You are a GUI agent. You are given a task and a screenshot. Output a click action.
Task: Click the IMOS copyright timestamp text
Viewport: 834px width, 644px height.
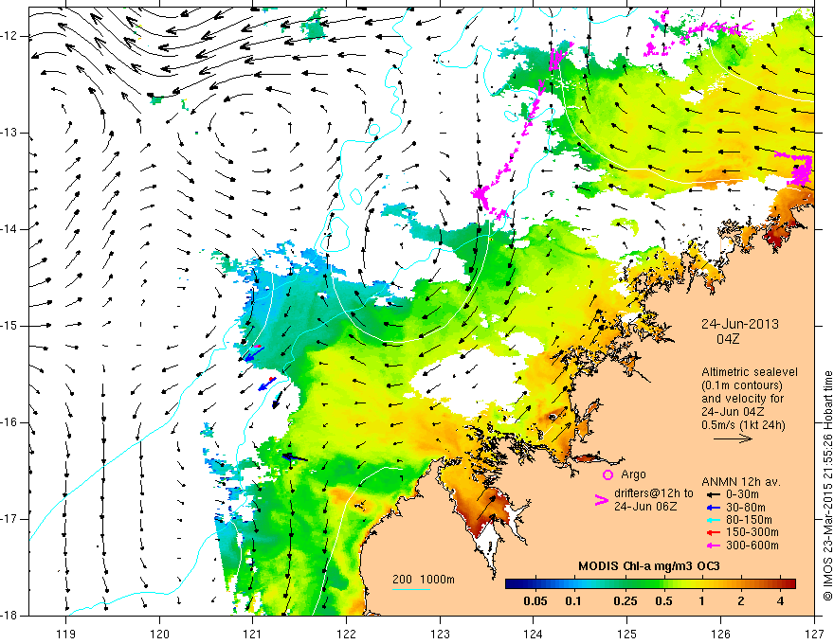(x=827, y=486)
